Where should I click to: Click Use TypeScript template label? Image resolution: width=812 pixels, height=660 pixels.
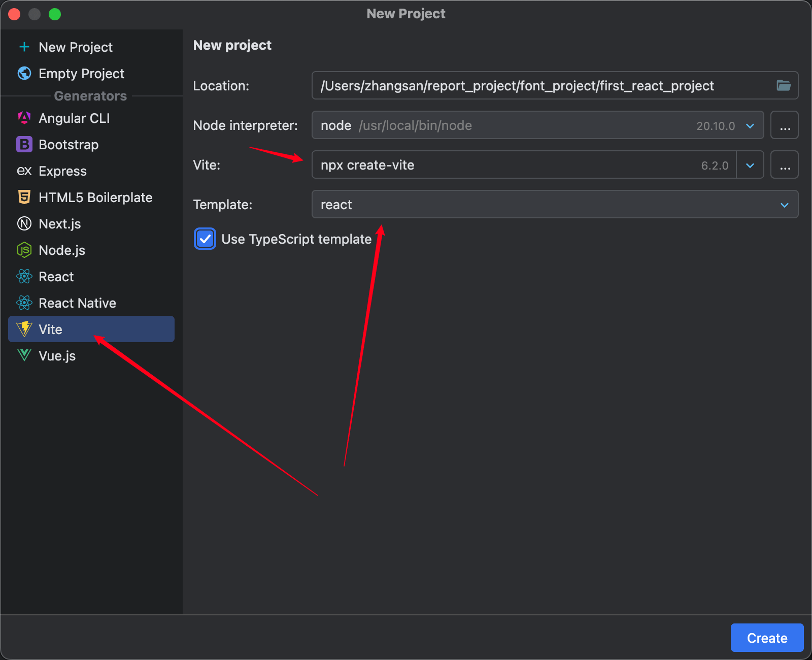pos(296,239)
